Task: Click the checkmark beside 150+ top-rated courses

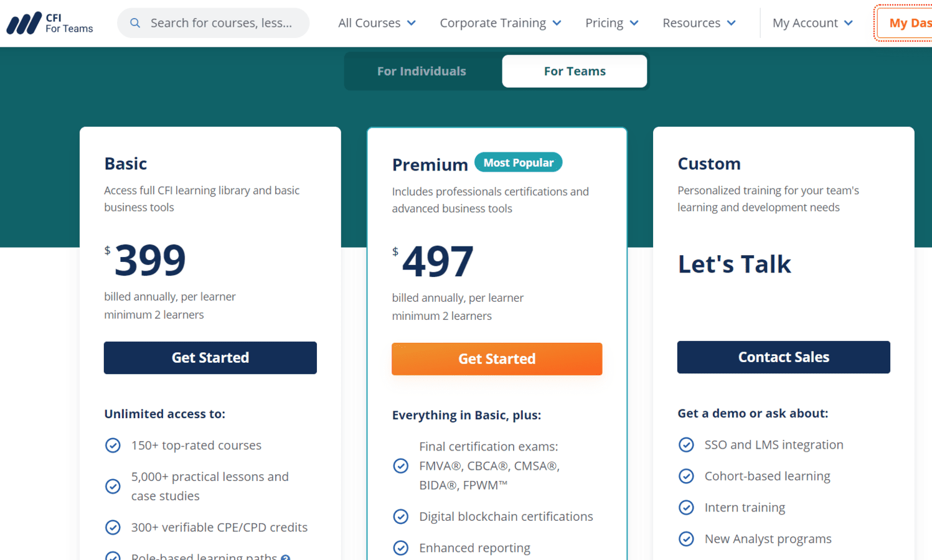Action: click(113, 445)
